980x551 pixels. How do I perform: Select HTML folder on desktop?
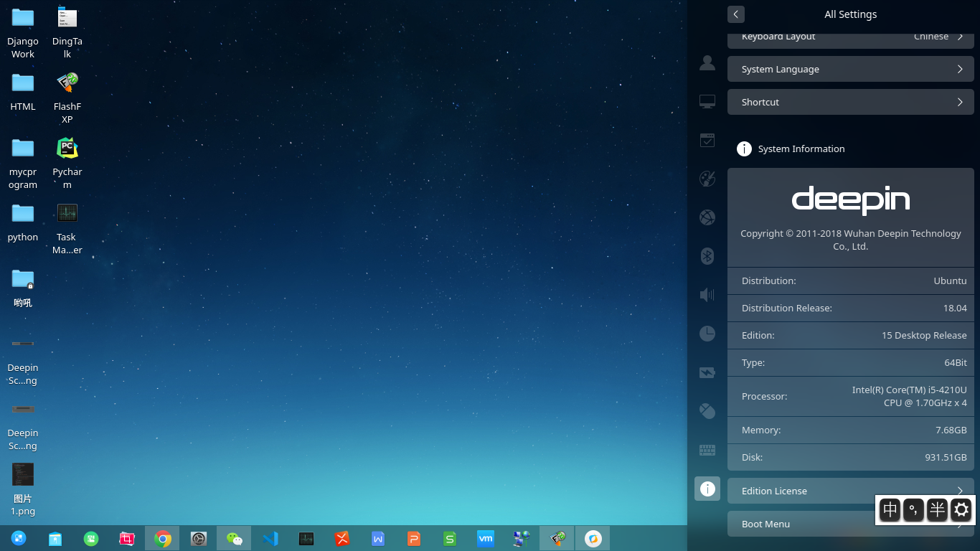pyautogui.click(x=23, y=91)
